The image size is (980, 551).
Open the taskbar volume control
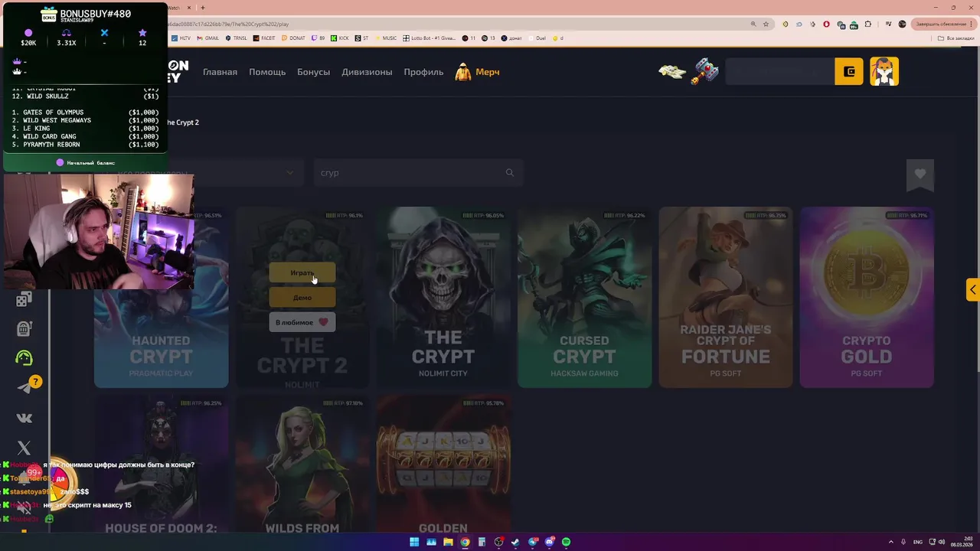[941, 542]
